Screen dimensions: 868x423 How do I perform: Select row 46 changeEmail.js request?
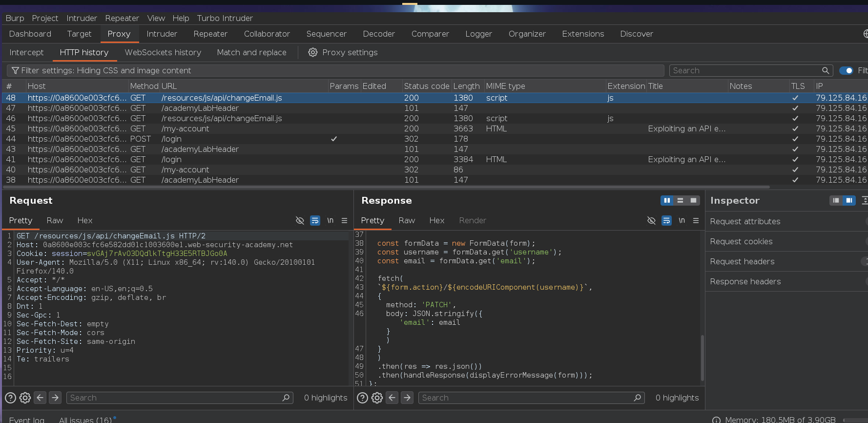click(434, 118)
